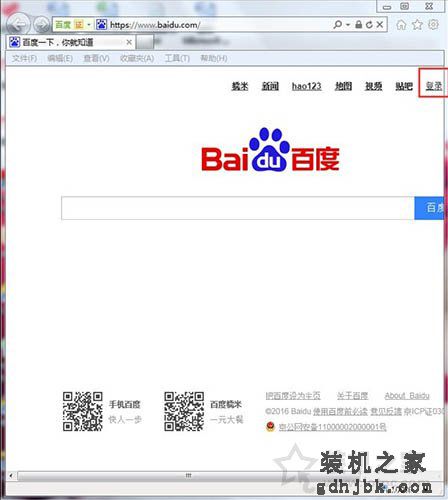Click the blue 百度一下 search button
This screenshot has height=500, width=448.
coord(429,208)
